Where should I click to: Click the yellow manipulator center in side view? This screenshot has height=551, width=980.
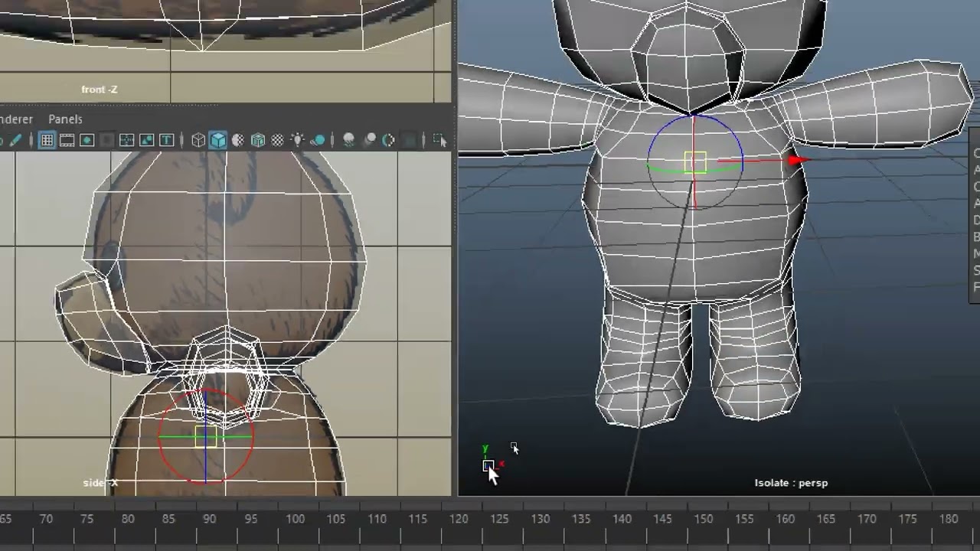point(205,436)
